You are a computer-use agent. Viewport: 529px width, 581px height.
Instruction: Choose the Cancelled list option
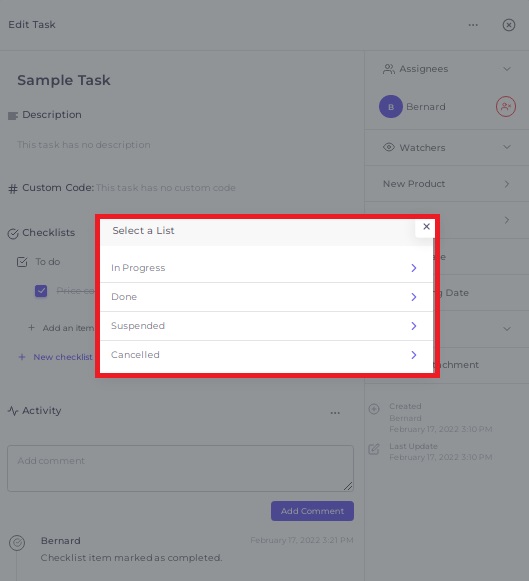(267, 355)
